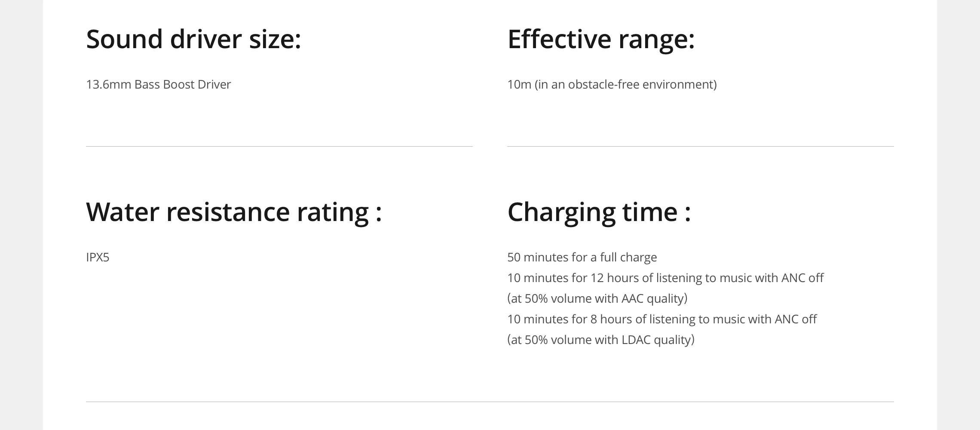
Task: Click the divider under Sound driver size
Action: tap(279, 146)
